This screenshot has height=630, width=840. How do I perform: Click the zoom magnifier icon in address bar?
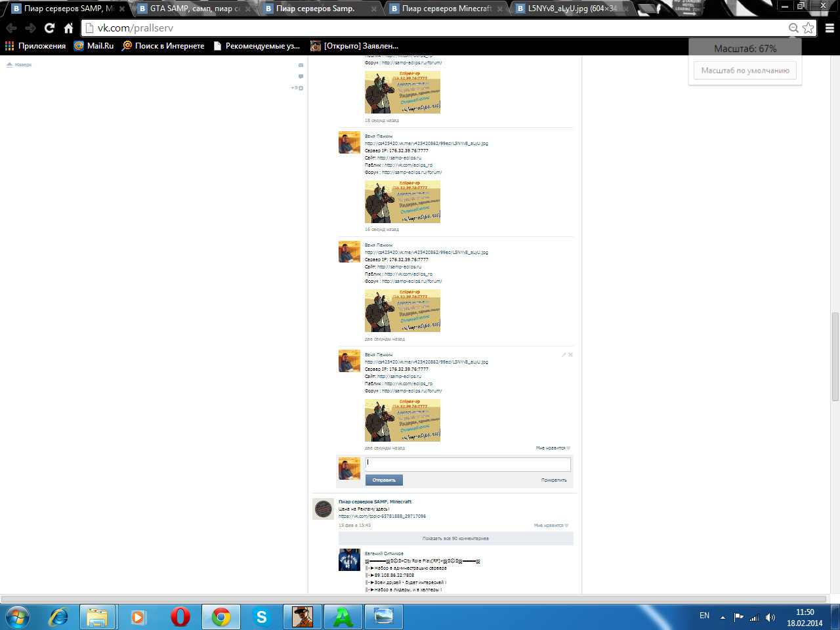[793, 28]
